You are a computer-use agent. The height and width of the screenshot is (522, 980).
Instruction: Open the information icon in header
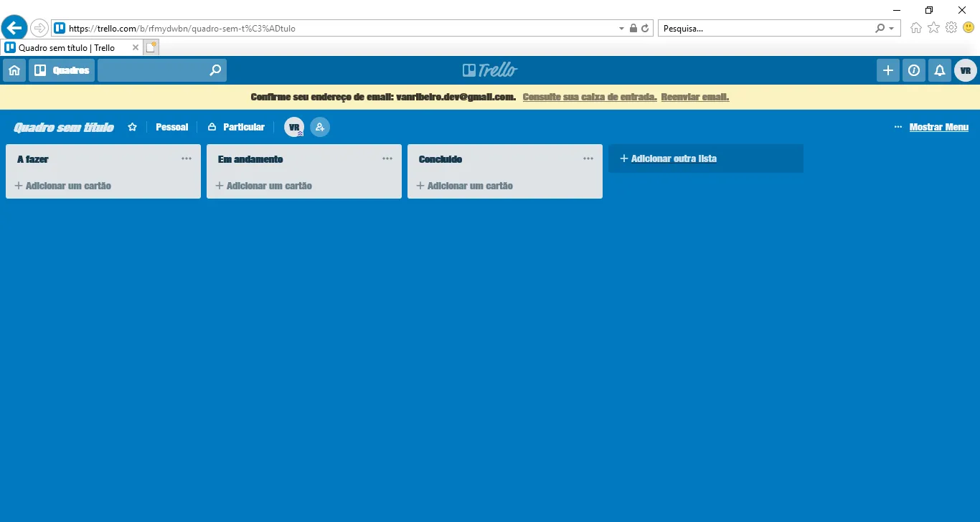[x=913, y=70]
